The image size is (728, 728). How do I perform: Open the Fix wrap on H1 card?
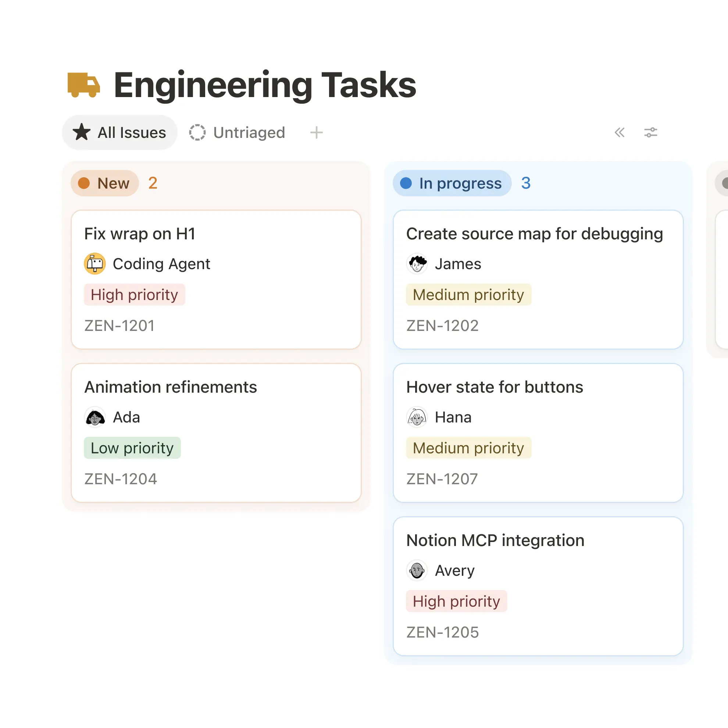coord(216,279)
